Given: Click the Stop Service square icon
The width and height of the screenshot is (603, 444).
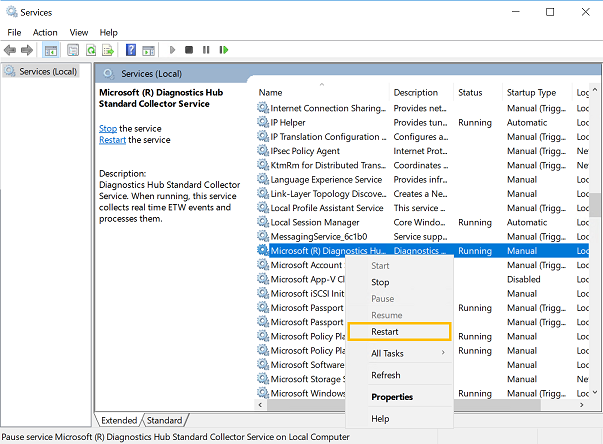Looking at the screenshot, I should click(189, 50).
